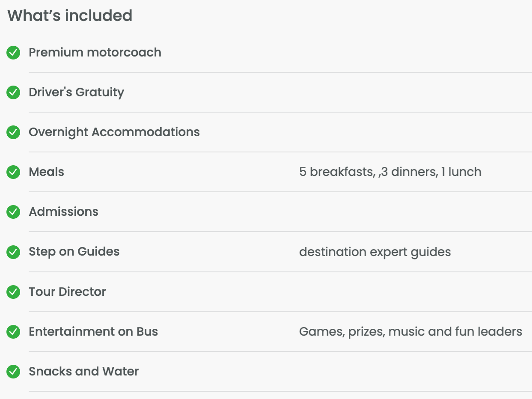This screenshot has height=399, width=532.
Task: Click the Overnight Accommodations label
Action: pos(114,132)
